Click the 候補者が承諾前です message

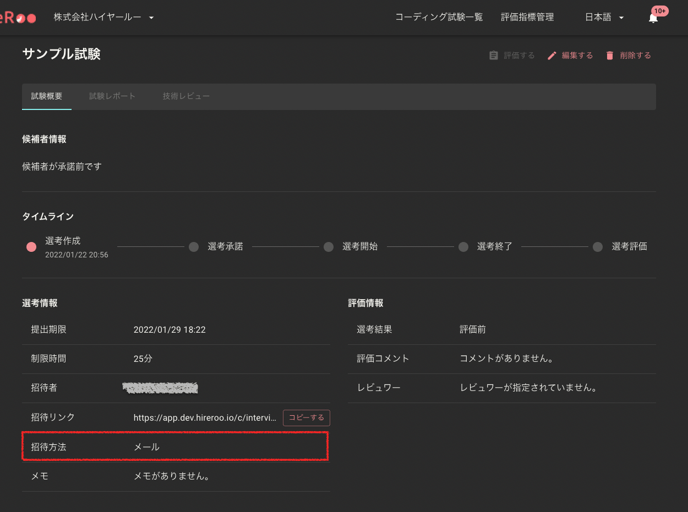62,167
